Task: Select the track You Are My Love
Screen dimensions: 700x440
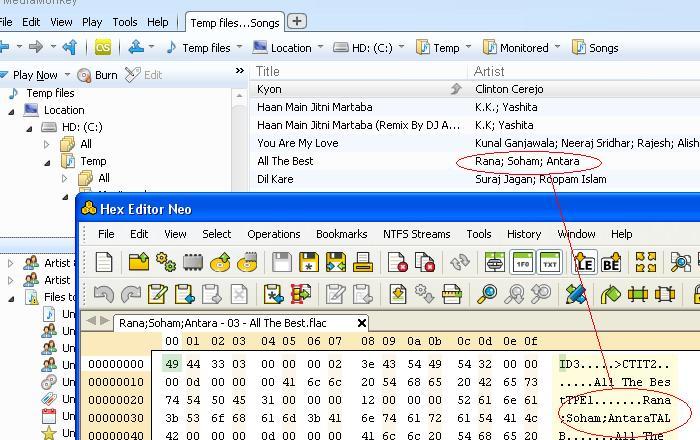Action: tap(297, 143)
